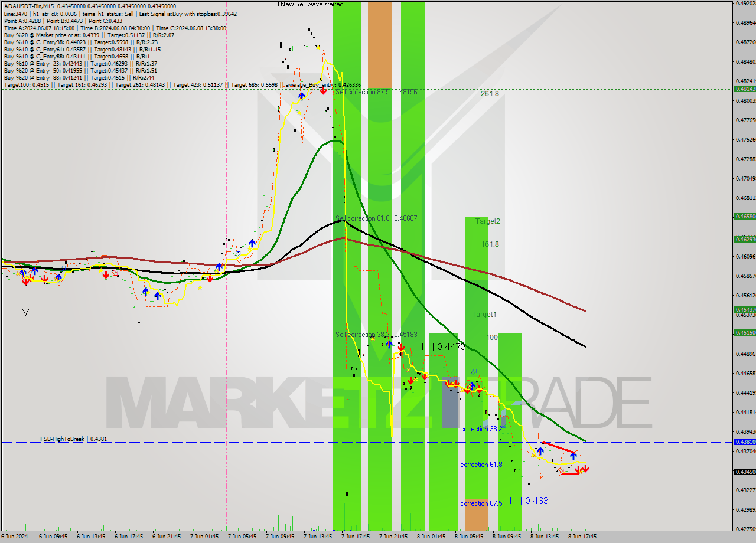Select the FSB-HighToBreak 0.4381 label
The width and height of the screenshot is (756, 543).
tap(74, 439)
